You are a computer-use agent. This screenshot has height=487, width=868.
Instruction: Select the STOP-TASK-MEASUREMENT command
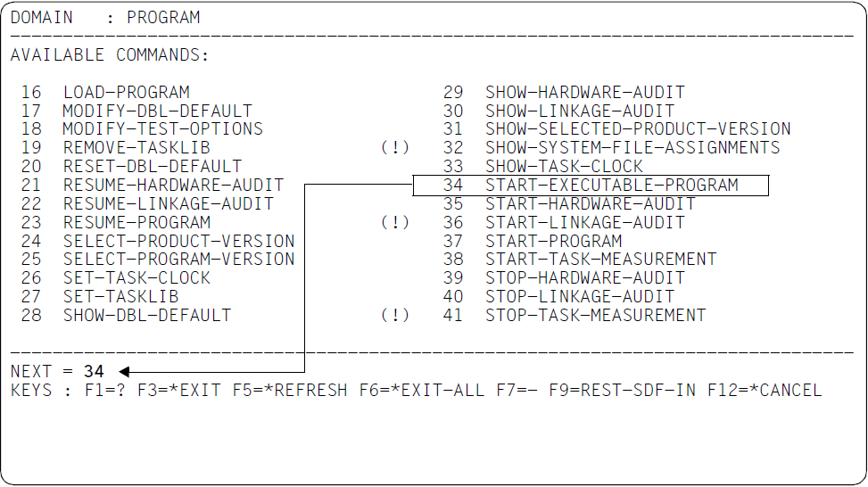[596, 316]
